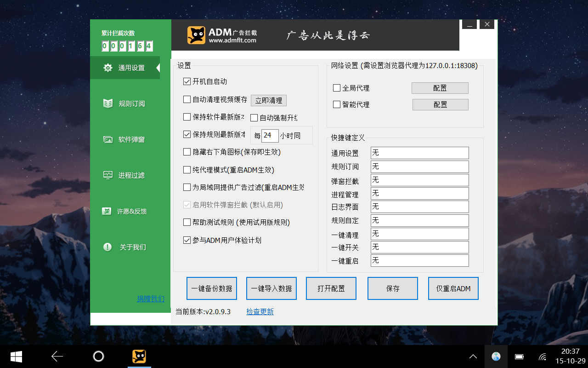Click 配置 button for 智能代理
588x368 pixels.
441,104
